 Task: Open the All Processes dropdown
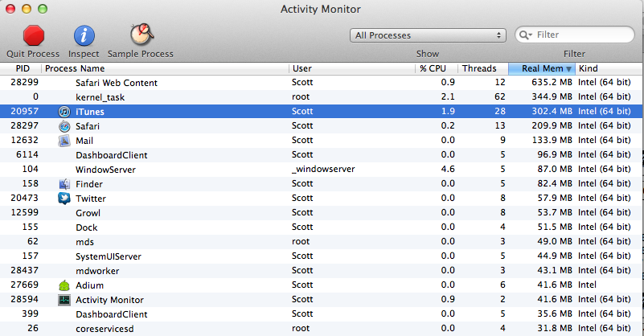(428, 35)
